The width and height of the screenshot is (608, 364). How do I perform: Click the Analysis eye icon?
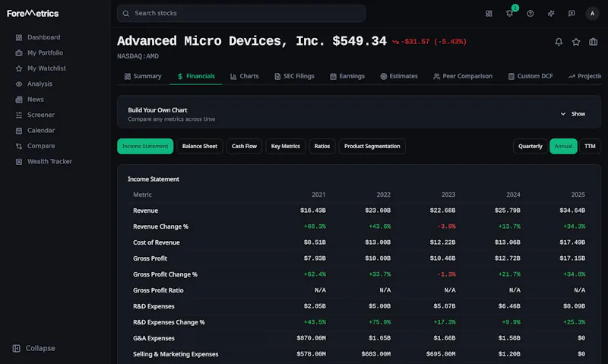tap(18, 84)
